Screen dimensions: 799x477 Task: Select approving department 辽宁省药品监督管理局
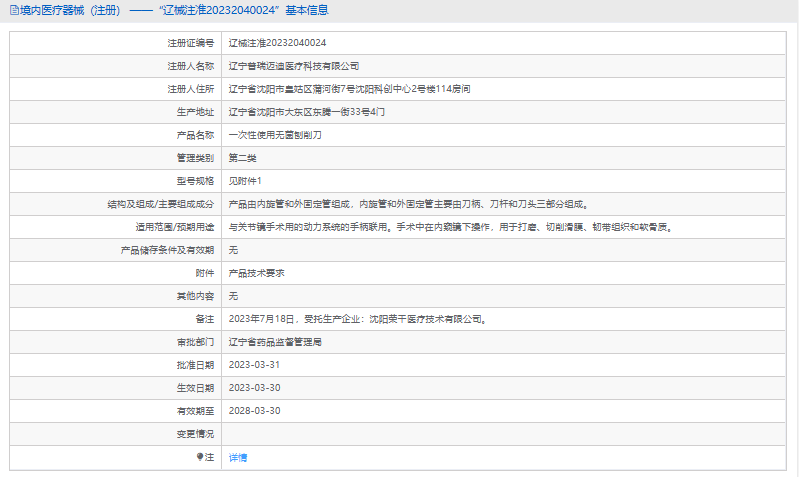coord(275,342)
